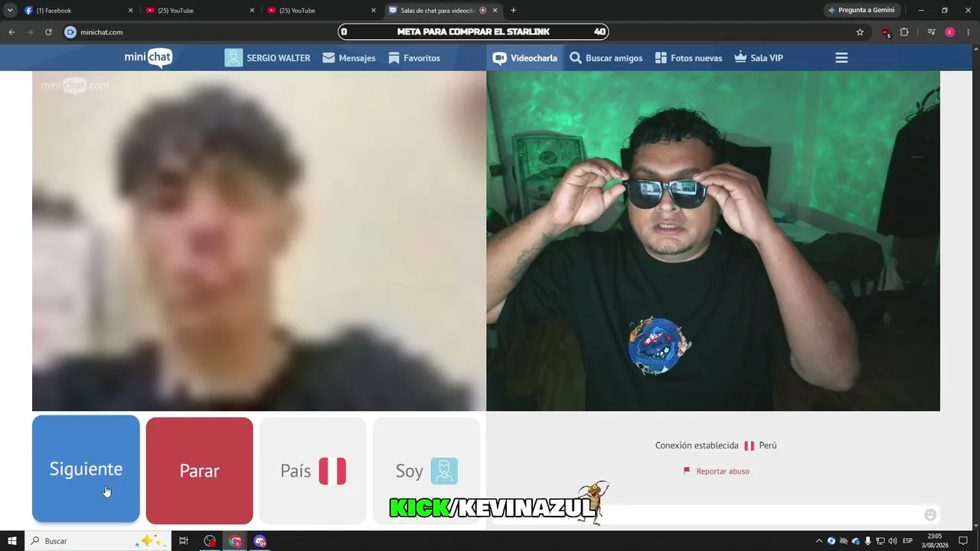Open the first pinned app left of Chrome in taskbar
Image resolution: width=980 pixels, height=551 pixels.
point(210,541)
